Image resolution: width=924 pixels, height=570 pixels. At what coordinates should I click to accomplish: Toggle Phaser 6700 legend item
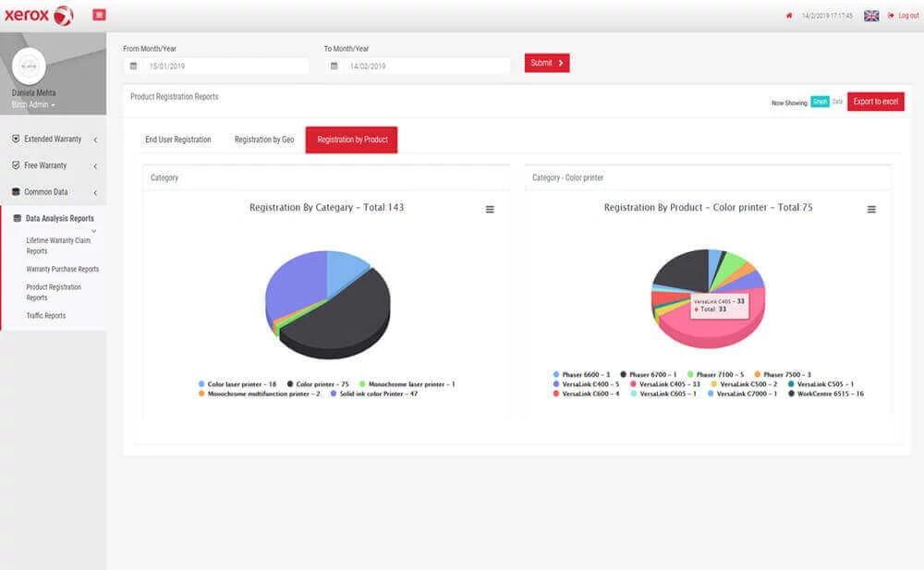click(649, 375)
